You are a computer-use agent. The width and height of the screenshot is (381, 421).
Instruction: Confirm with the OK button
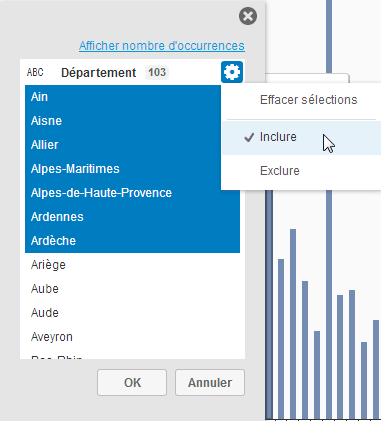[x=132, y=382]
